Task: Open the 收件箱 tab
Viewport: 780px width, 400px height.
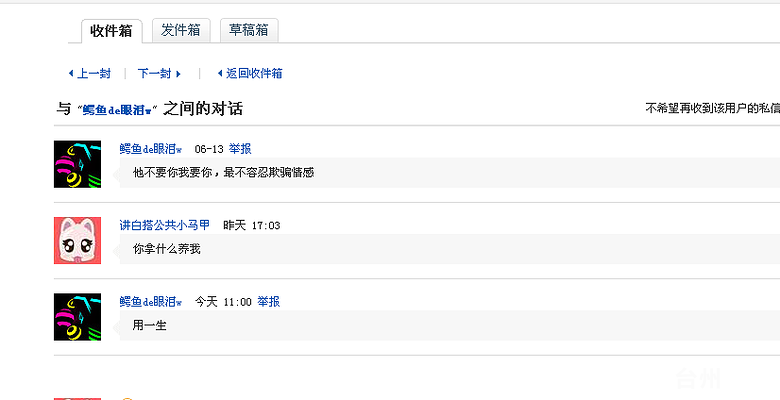Action: pyautogui.click(x=111, y=31)
